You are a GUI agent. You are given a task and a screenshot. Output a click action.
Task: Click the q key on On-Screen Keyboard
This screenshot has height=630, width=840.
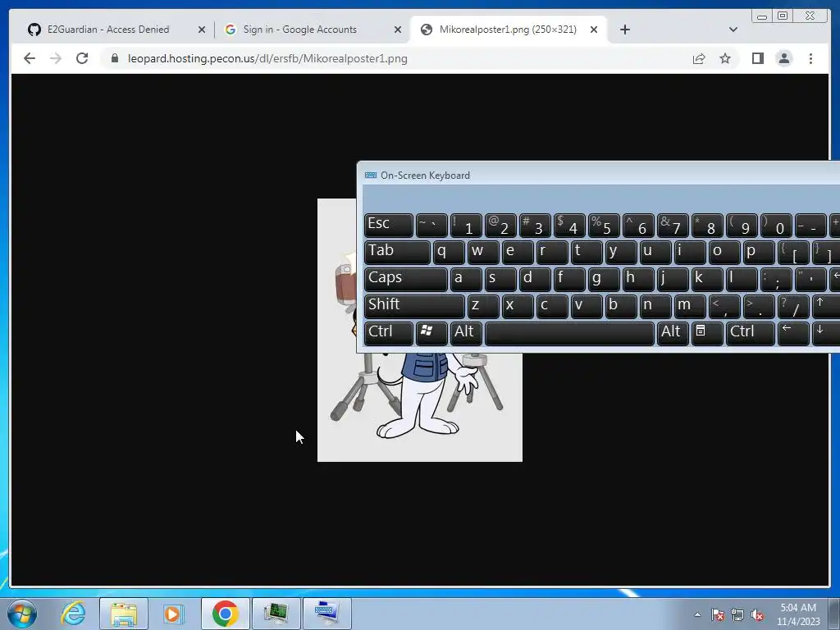[x=449, y=252]
